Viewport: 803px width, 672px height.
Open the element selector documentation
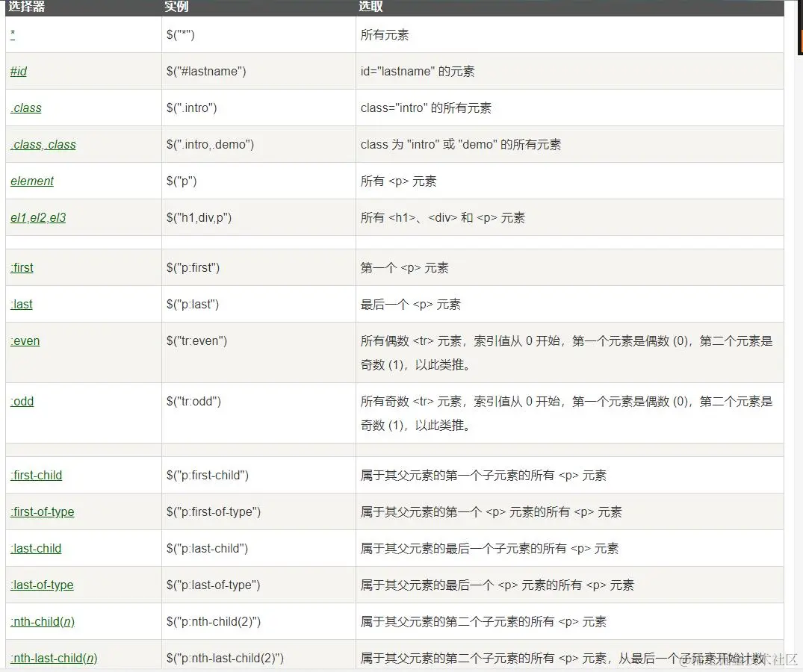(31, 181)
